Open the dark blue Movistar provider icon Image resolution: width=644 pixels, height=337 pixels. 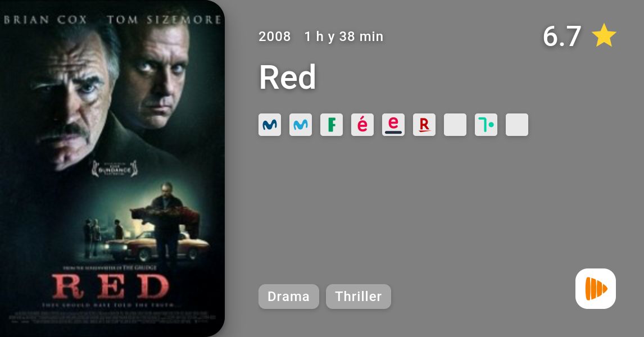pos(270,125)
